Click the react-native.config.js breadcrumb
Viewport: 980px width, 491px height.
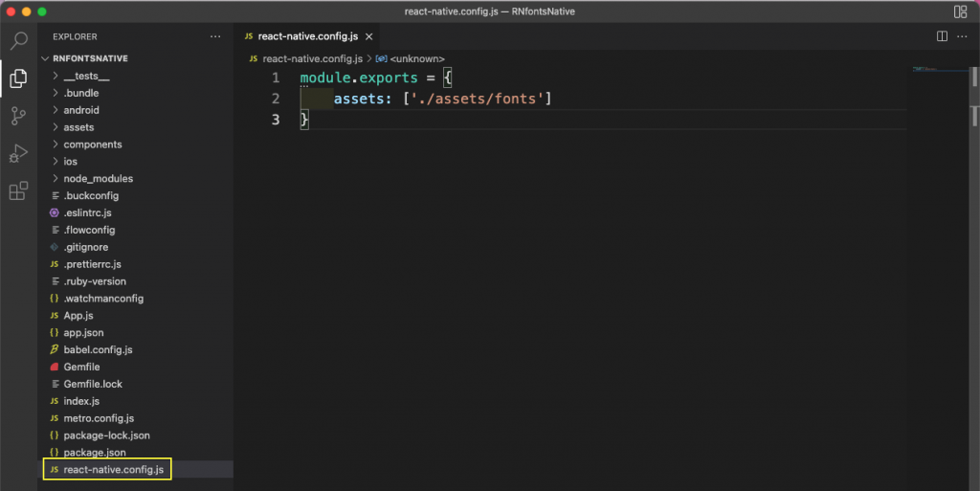[305, 58]
